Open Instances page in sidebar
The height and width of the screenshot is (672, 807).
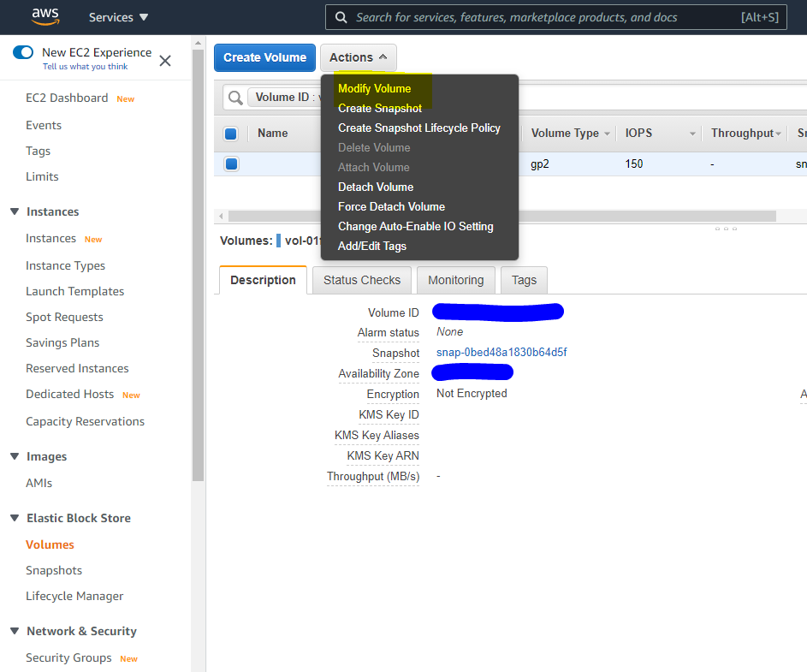click(51, 239)
